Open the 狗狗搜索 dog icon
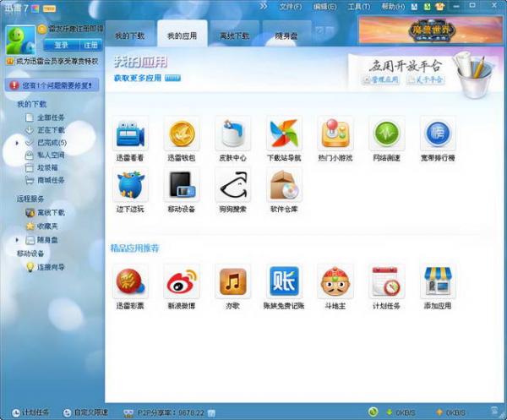 pos(233,185)
